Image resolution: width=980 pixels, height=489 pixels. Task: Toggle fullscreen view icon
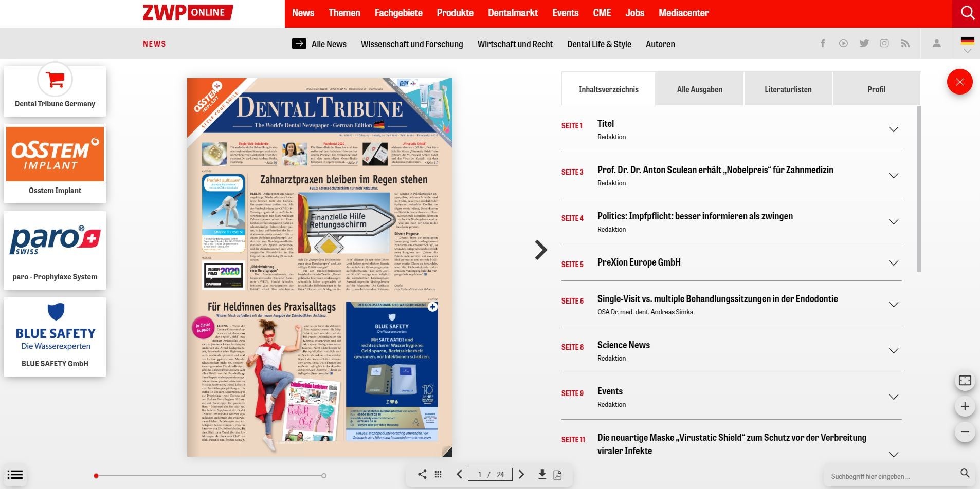(965, 381)
